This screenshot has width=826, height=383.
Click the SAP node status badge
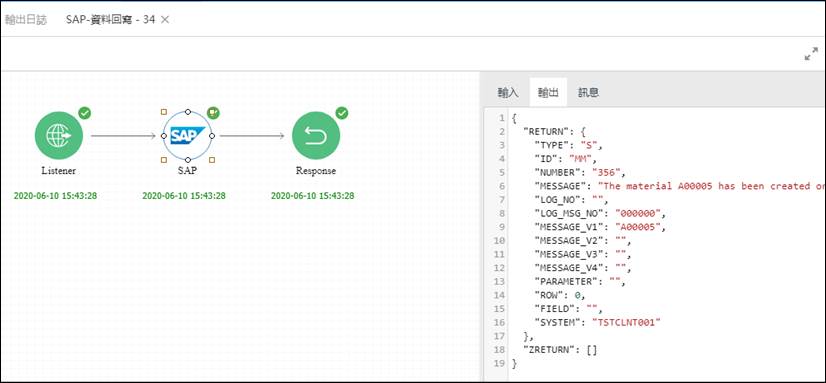[213, 113]
